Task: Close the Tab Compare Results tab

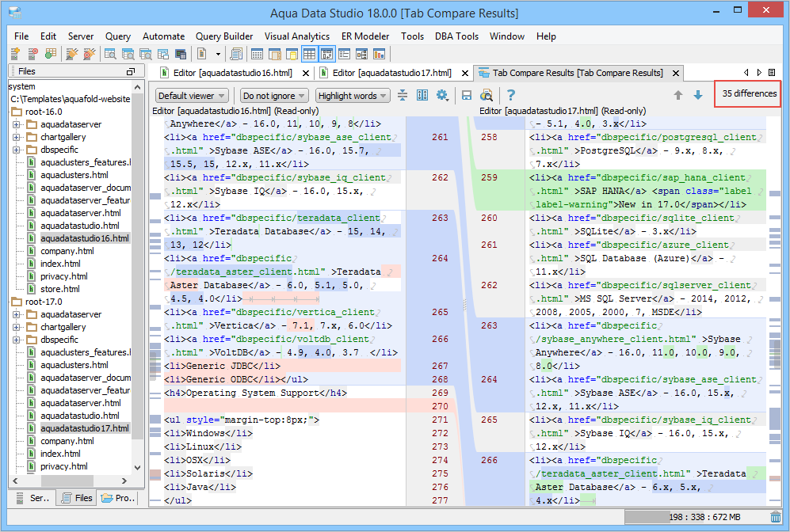Action: click(x=676, y=73)
